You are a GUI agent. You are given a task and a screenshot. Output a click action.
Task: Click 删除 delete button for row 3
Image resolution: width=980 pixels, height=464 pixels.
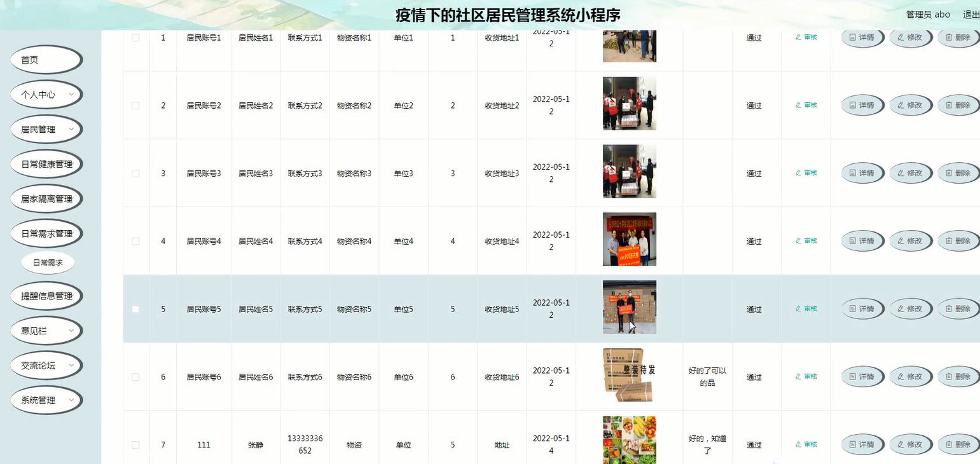958,174
